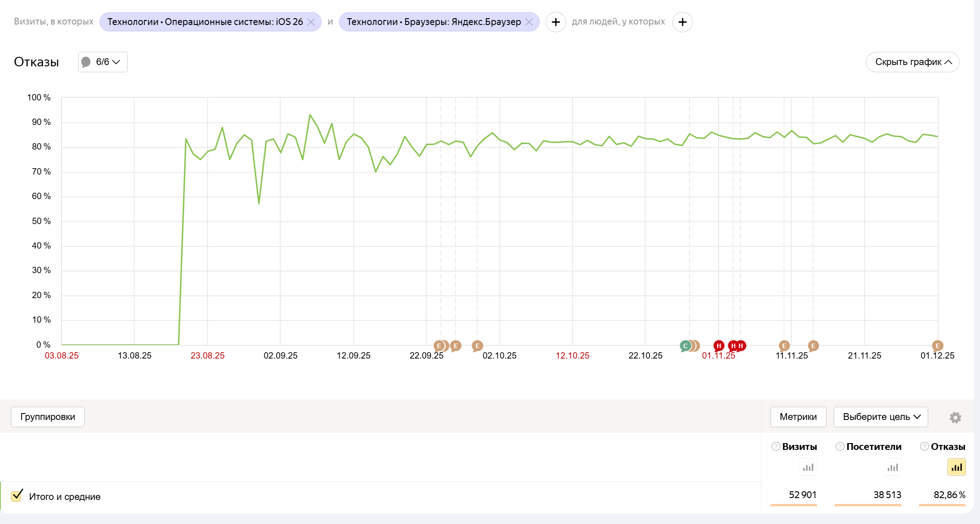Add a new visit condition with plus

point(555,22)
